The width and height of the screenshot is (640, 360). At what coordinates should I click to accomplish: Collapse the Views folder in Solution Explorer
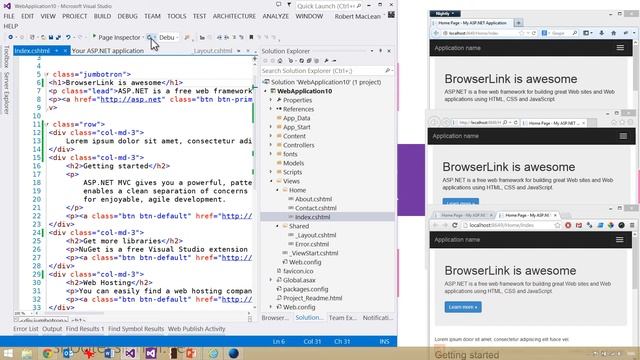pos(271,181)
